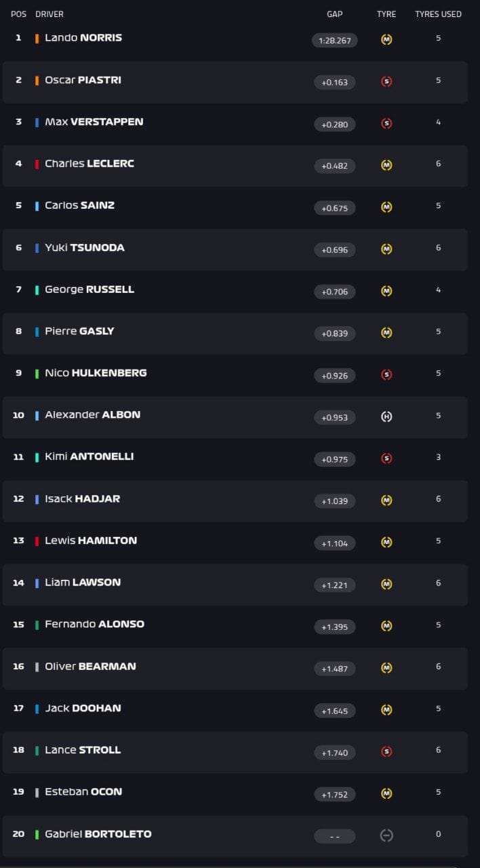Click Kimi Antonelli's soft tyre icon
The image size is (480, 868).
coord(386,458)
